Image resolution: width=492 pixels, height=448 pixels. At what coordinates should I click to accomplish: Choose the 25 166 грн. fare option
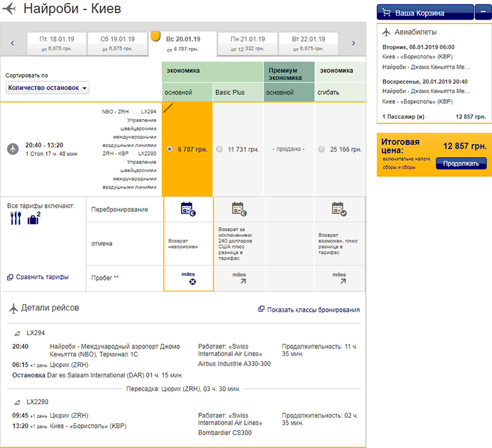point(322,149)
